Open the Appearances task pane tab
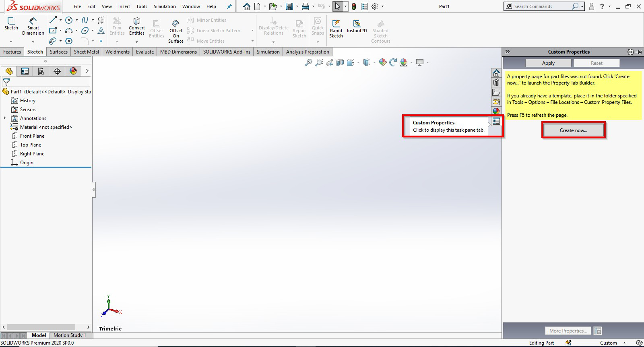Viewport: 644px width, 347px height. click(x=496, y=112)
